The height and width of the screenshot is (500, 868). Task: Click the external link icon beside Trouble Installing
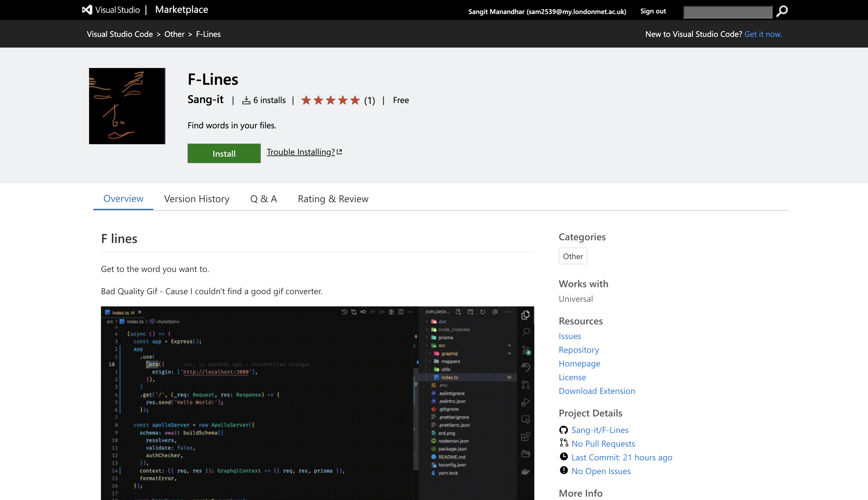tap(339, 152)
